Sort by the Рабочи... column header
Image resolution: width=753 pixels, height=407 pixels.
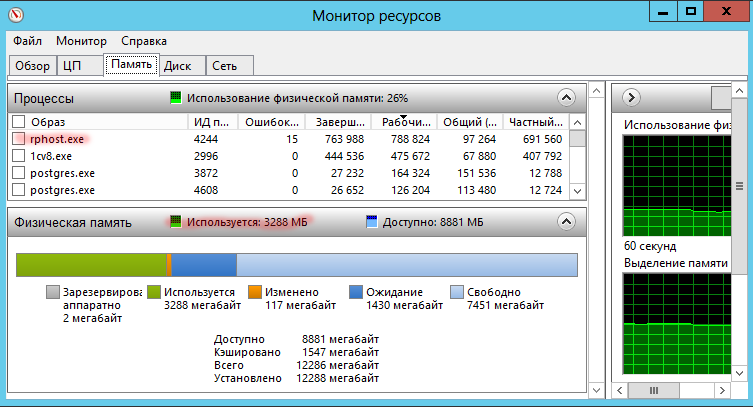coord(406,122)
